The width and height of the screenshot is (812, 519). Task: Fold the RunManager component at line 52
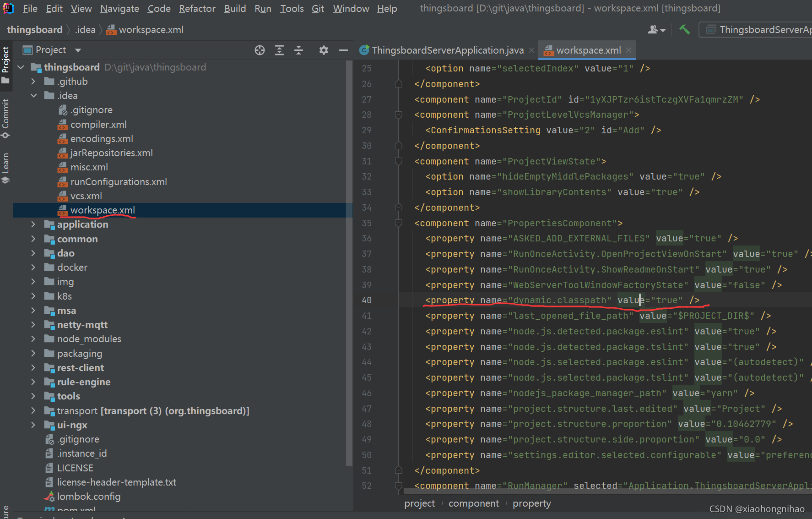click(398, 486)
